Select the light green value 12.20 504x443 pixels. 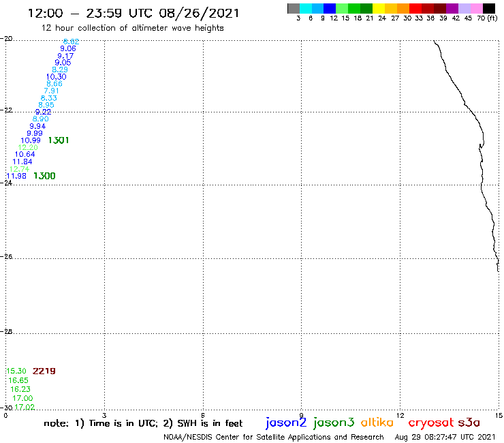[28, 148]
